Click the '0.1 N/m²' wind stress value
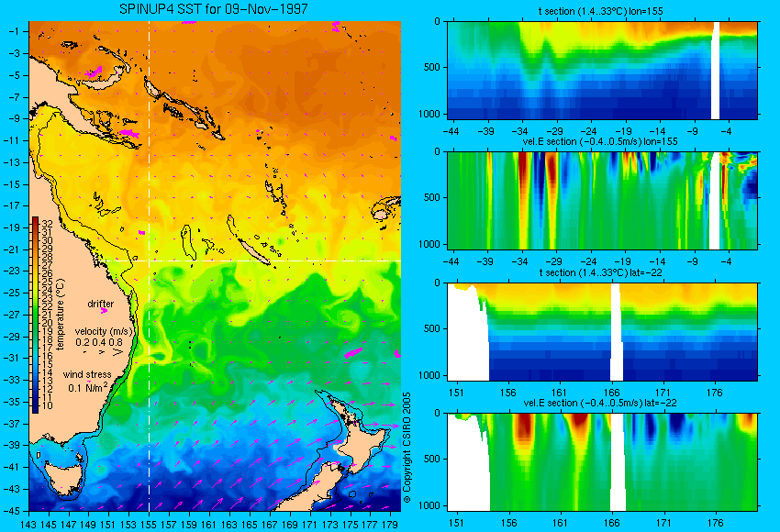780x532 pixels. click(x=87, y=387)
